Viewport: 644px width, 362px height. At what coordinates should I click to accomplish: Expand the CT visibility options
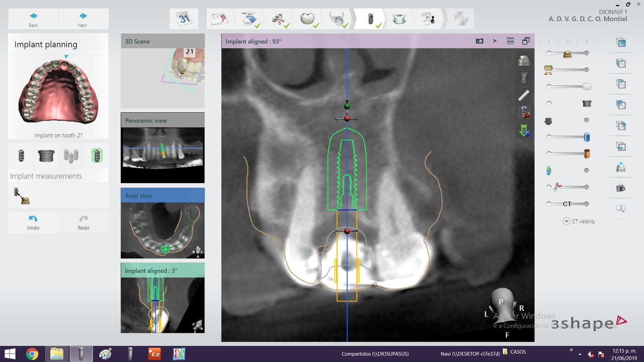(566, 221)
